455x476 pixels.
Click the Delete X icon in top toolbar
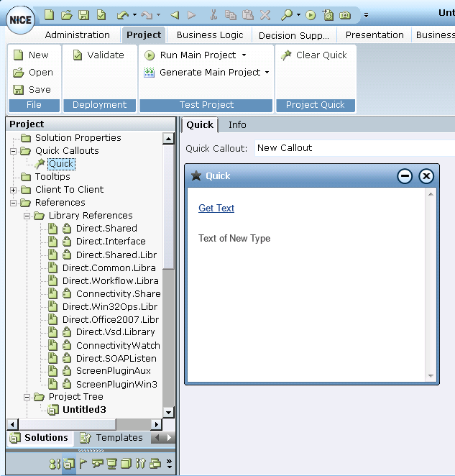(x=265, y=14)
